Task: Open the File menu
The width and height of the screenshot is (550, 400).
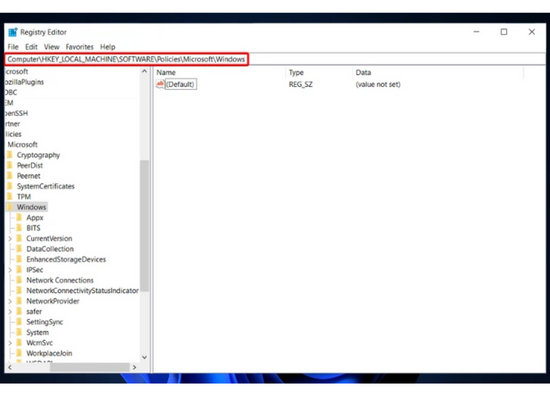Action: click(13, 47)
